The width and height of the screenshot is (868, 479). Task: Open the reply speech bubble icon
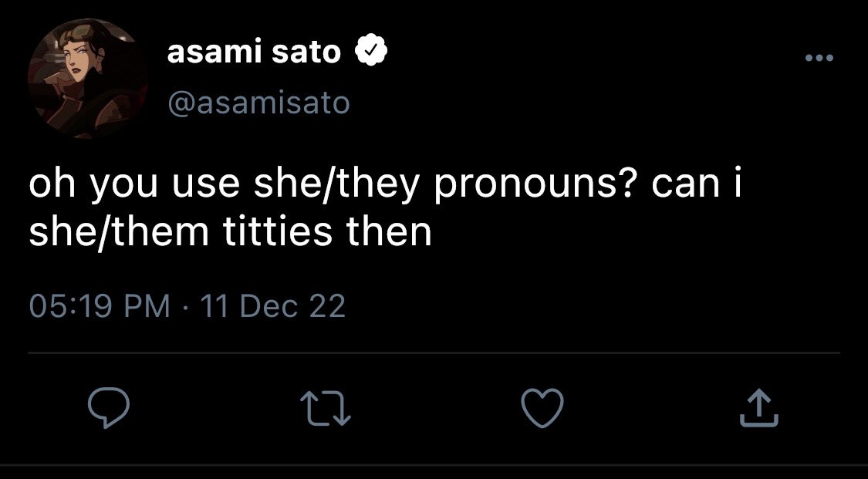coord(109,408)
